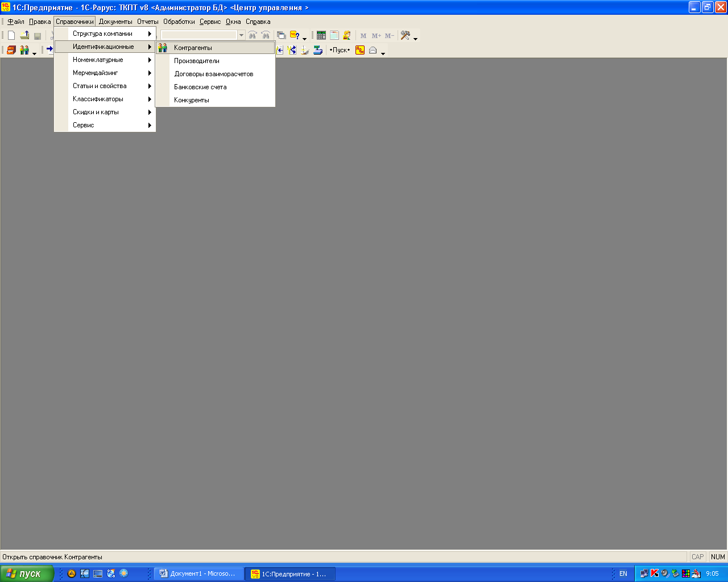Open the Правка menu

click(40, 22)
